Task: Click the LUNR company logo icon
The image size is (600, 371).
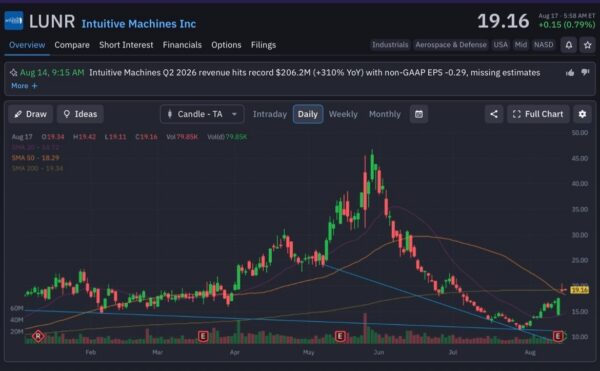Action: (x=14, y=21)
